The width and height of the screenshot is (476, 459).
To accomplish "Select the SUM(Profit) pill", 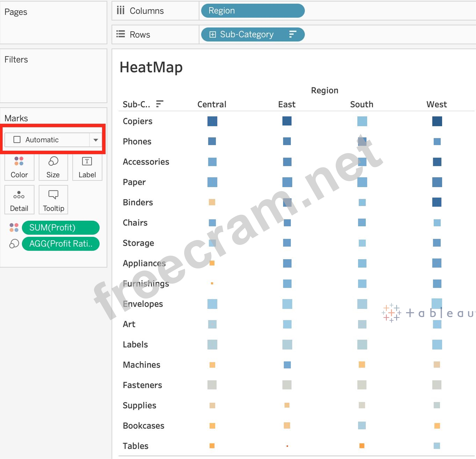I will [x=61, y=228].
